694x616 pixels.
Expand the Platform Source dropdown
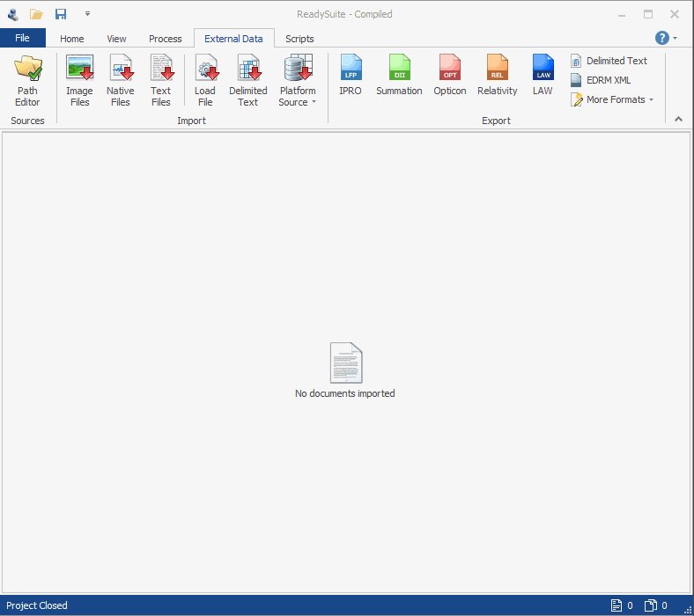tap(298, 97)
